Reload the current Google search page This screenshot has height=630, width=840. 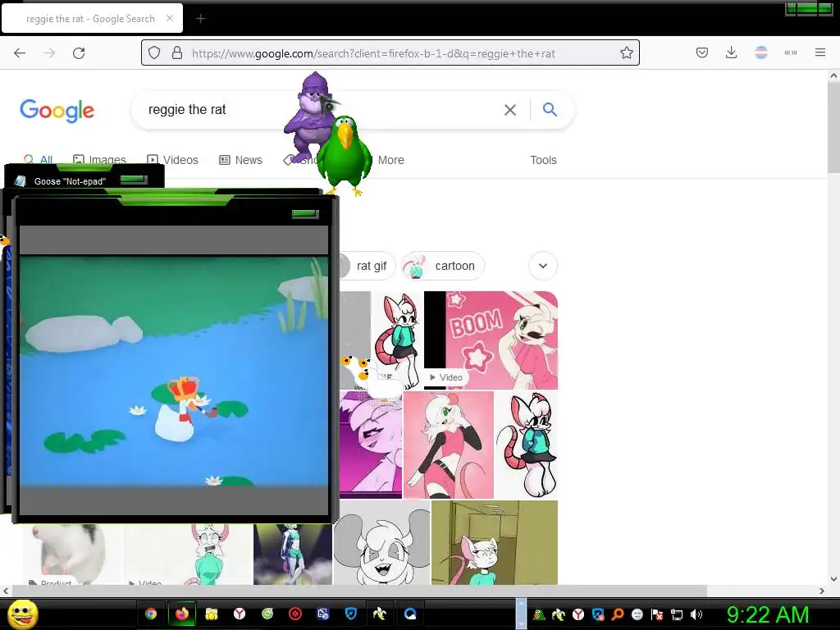coord(79,53)
